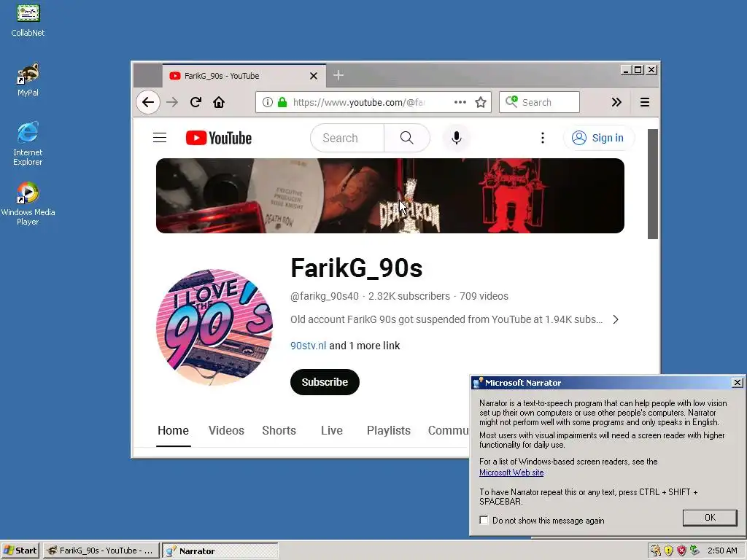The image size is (747, 560).
Task: Click the Death Row channel banner image
Action: 390,195
